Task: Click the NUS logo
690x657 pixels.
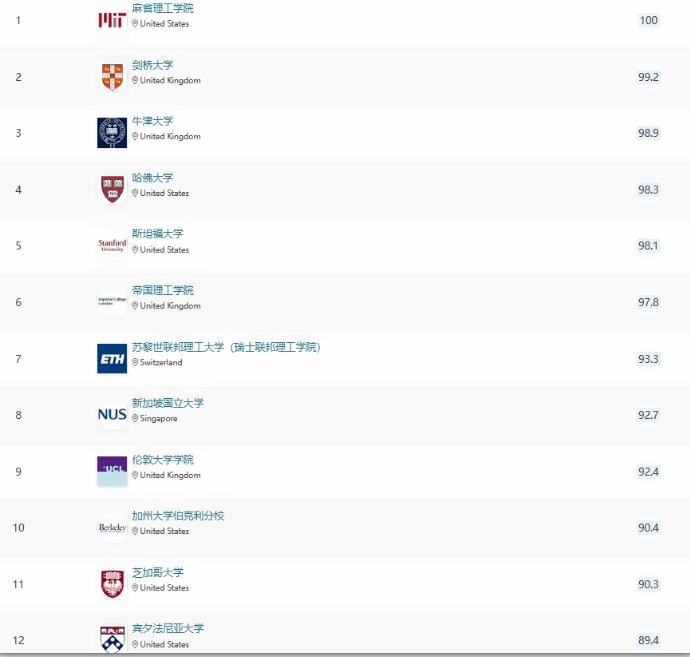Action: (112, 415)
